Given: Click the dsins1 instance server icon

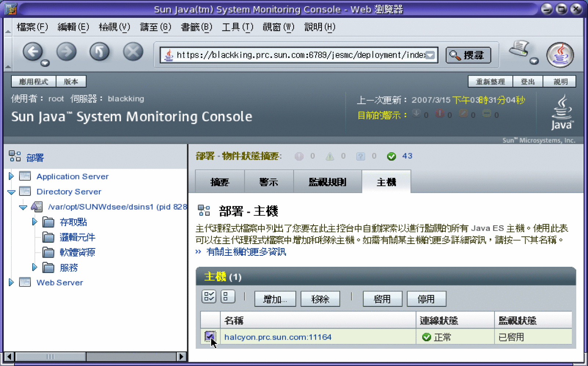Looking at the screenshot, I should click(37, 207).
